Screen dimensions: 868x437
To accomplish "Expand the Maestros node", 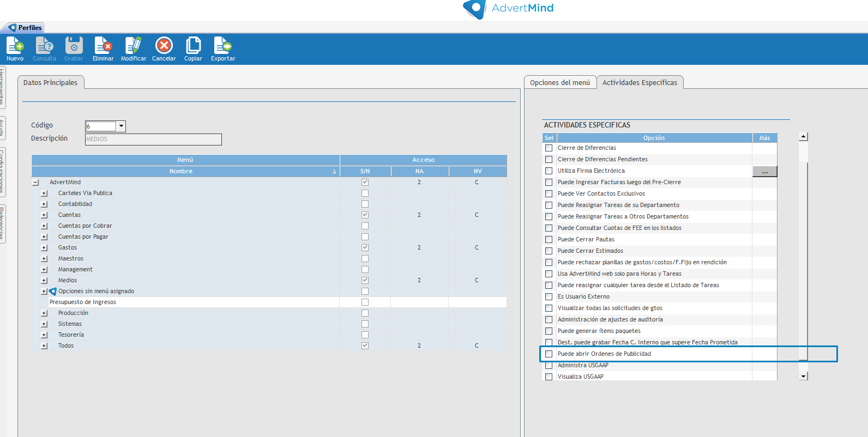I will pyautogui.click(x=44, y=259).
